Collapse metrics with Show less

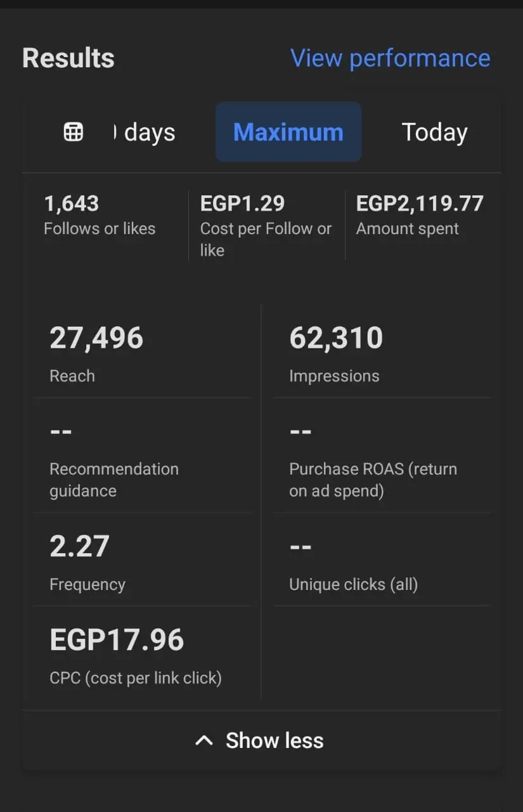tap(274, 740)
